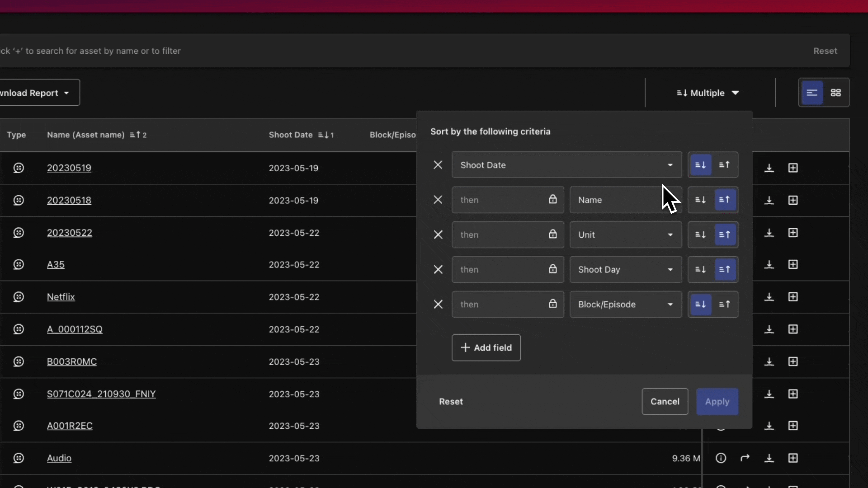
Task: Click the Add field button
Action: [x=486, y=347]
